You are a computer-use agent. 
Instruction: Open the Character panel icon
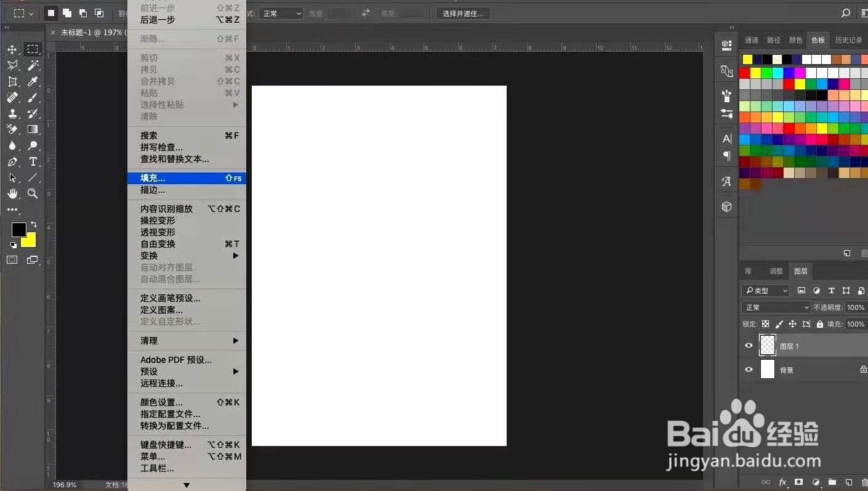tap(727, 139)
